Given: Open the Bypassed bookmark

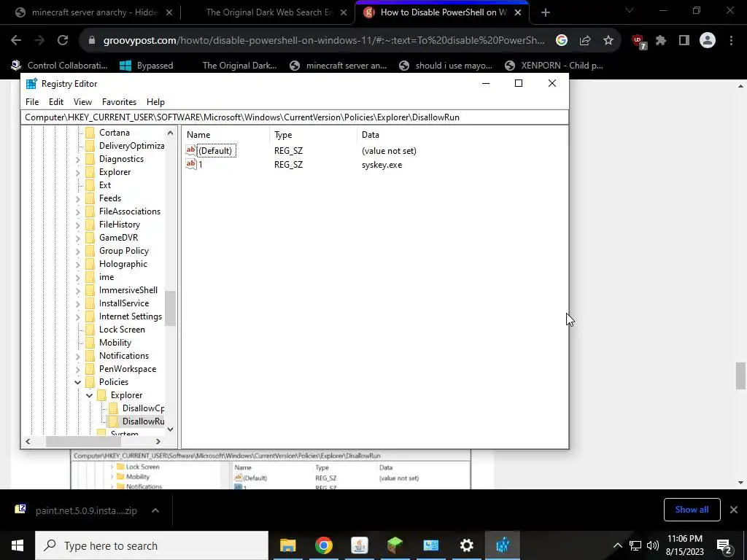Looking at the screenshot, I should tap(147, 65).
